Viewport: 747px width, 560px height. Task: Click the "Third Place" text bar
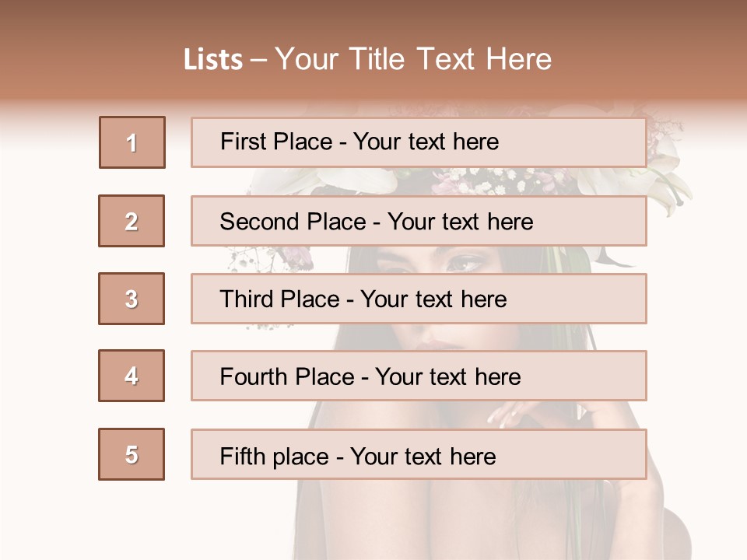pyautogui.click(x=419, y=299)
